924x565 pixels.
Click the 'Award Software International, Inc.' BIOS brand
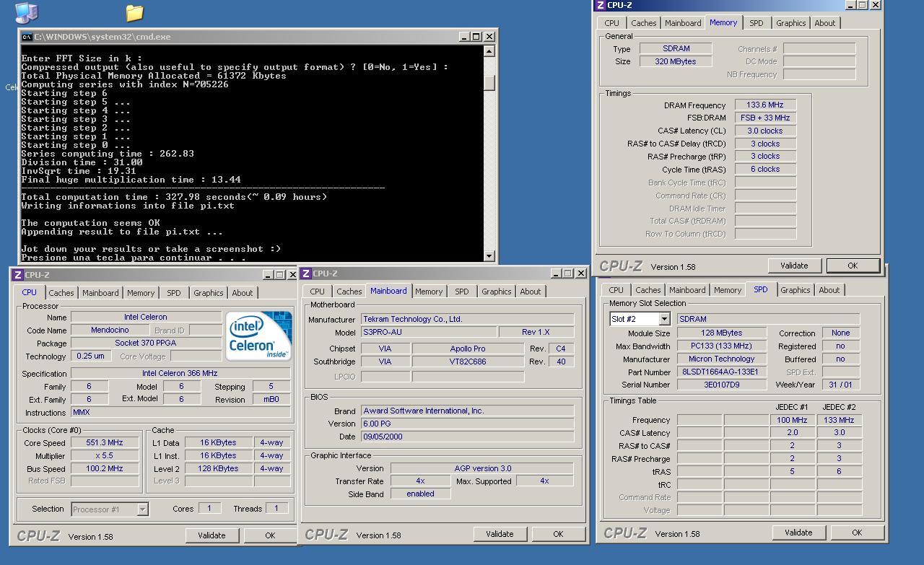[467, 411]
